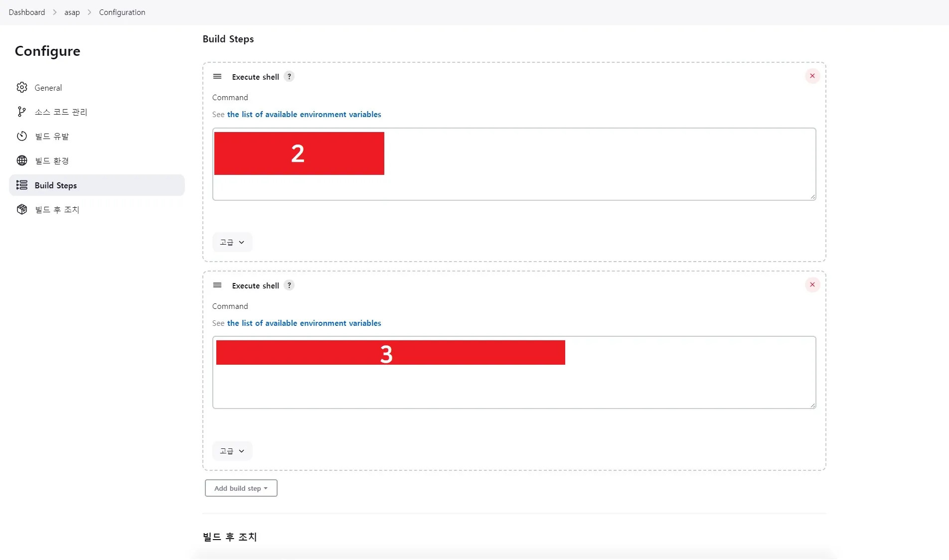Expand the first step's 고급 advanced options
This screenshot has height=560, width=949.
pyautogui.click(x=232, y=243)
